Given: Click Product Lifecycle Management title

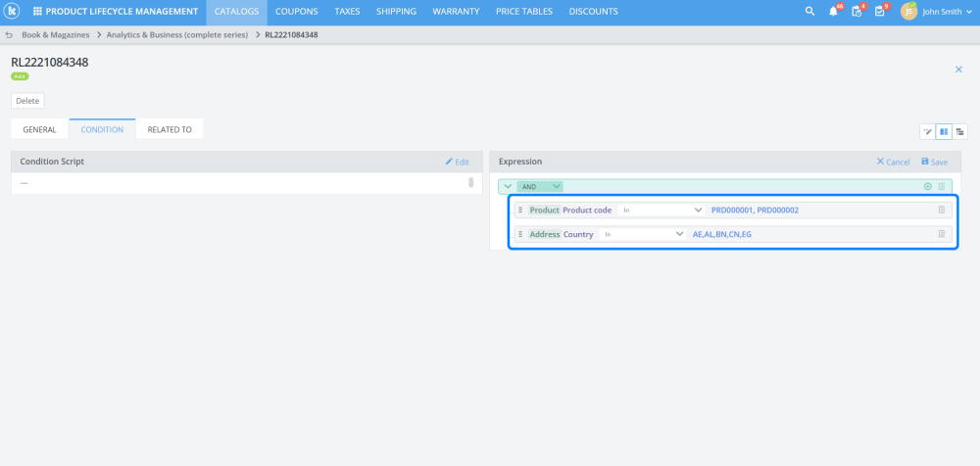Looking at the screenshot, I should pos(122,11).
